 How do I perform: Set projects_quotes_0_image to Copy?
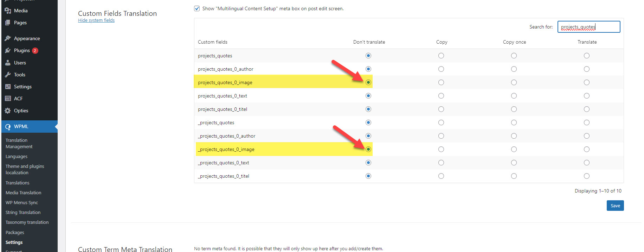coord(441,82)
